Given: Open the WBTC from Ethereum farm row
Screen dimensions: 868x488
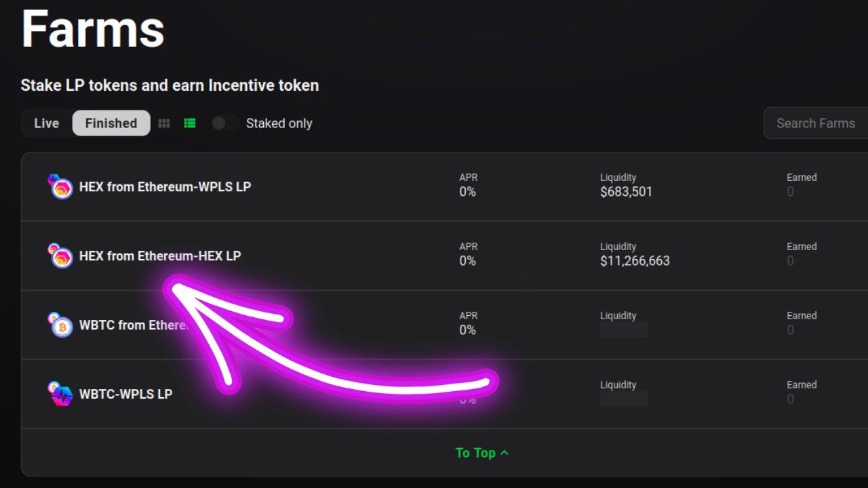Looking at the screenshot, I should pyautogui.click(x=444, y=325).
